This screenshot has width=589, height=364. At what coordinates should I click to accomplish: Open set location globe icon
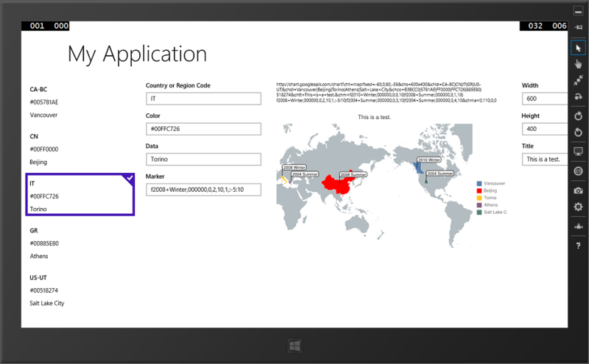click(x=578, y=171)
